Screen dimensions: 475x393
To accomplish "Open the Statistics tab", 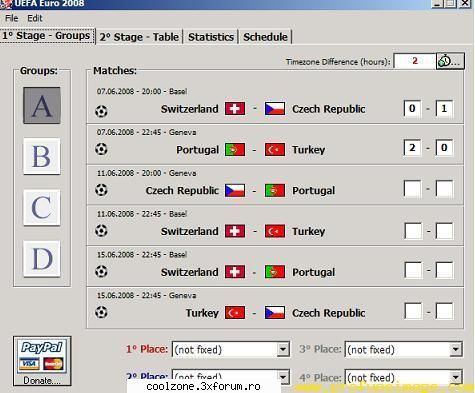I will tap(211, 37).
